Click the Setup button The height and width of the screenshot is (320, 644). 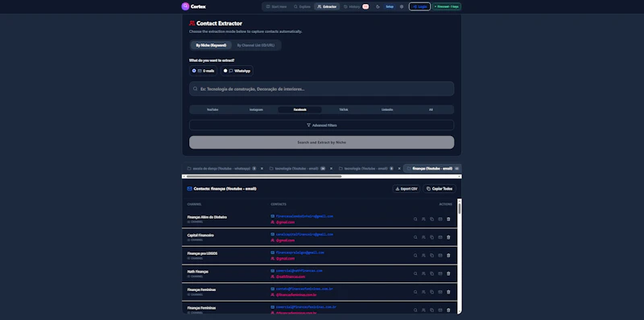390,6
